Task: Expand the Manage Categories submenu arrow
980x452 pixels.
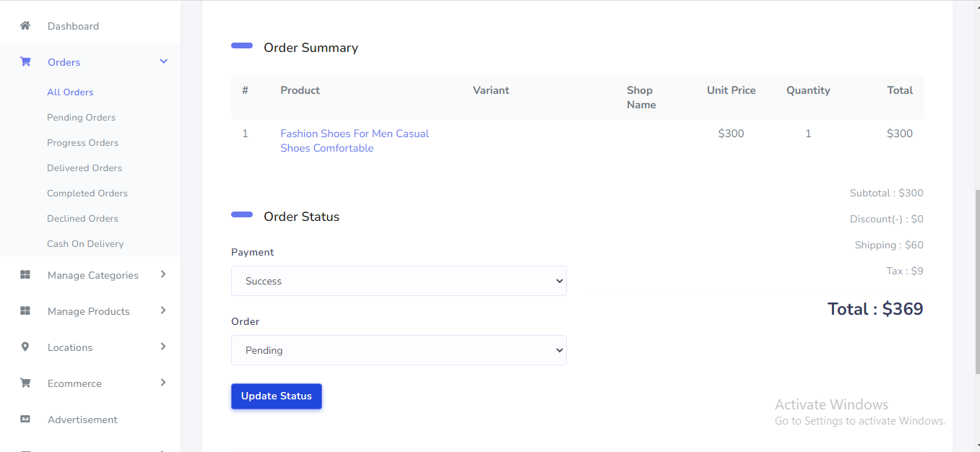Action: coord(163,274)
